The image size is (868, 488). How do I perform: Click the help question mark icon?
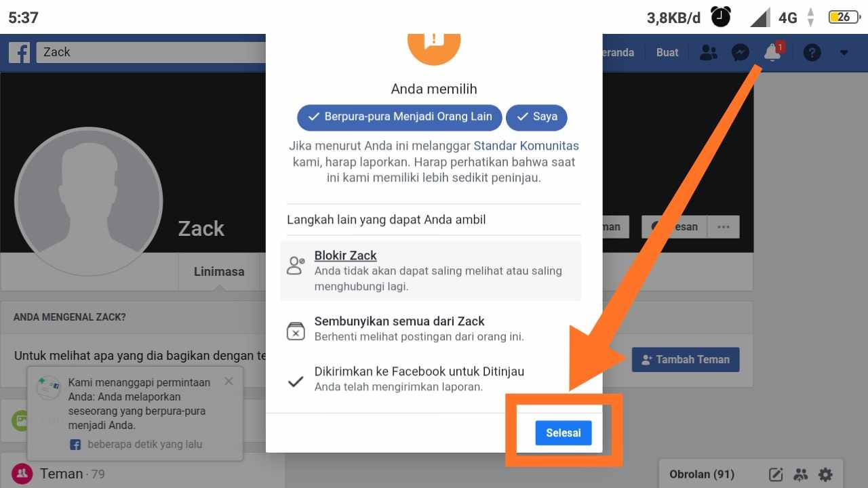pos(812,52)
